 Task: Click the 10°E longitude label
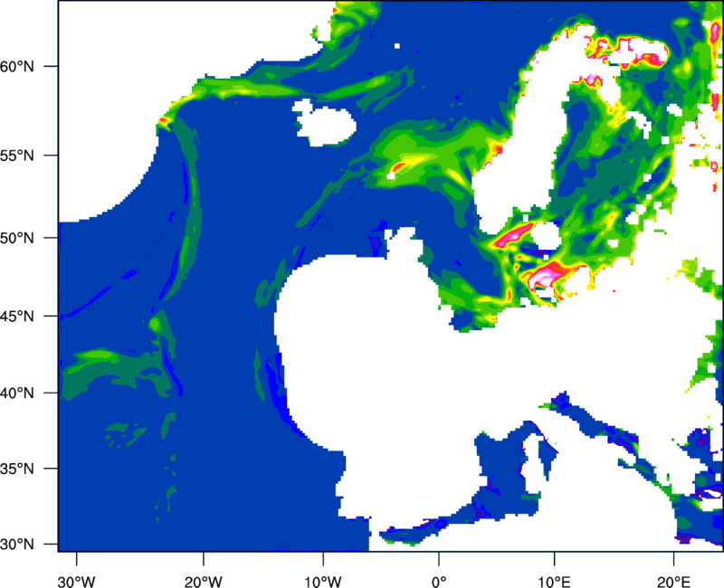(554, 582)
